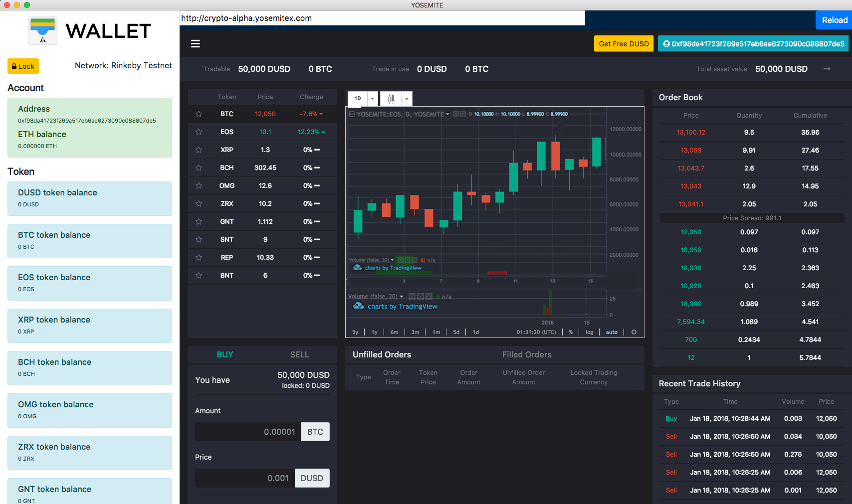Open the Unfilled Orders tab
Image resolution: width=852 pixels, height=504 pixels.
(382, 354)
